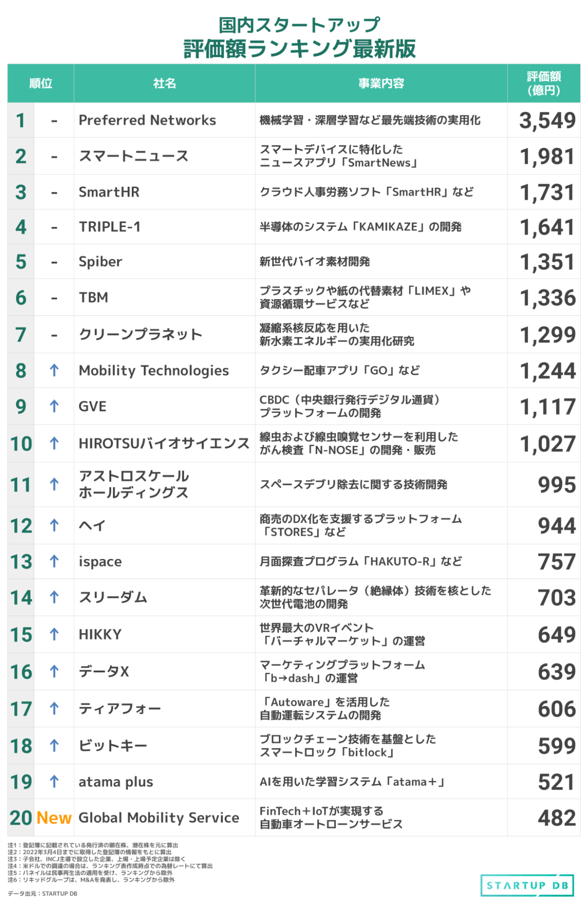Click the 評価額(億円) column header
This screenshot has width=588, height=915.
(x=544, y=83)
